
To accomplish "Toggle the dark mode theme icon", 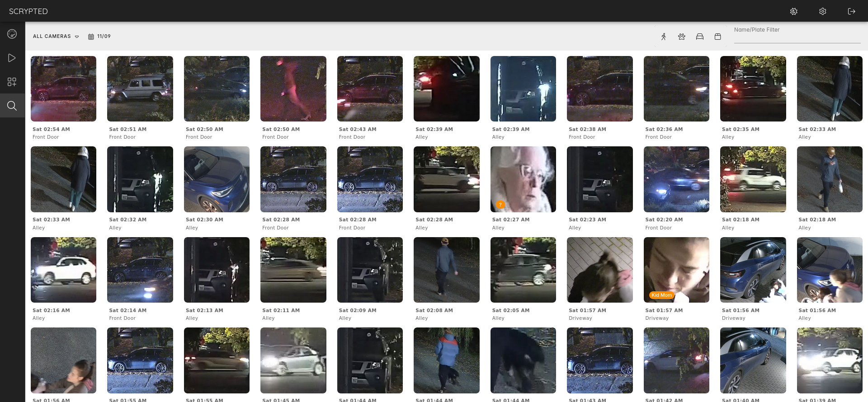I will click(x=794, y=11).
